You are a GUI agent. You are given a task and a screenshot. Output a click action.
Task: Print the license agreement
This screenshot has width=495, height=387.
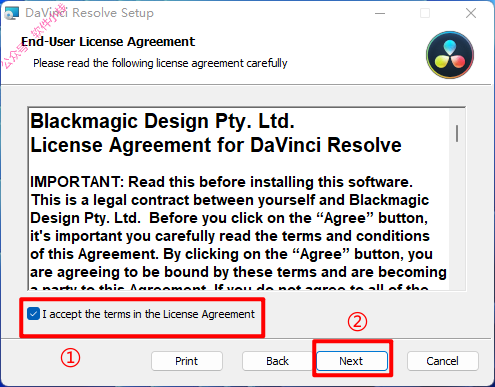[x=187, y=361]
